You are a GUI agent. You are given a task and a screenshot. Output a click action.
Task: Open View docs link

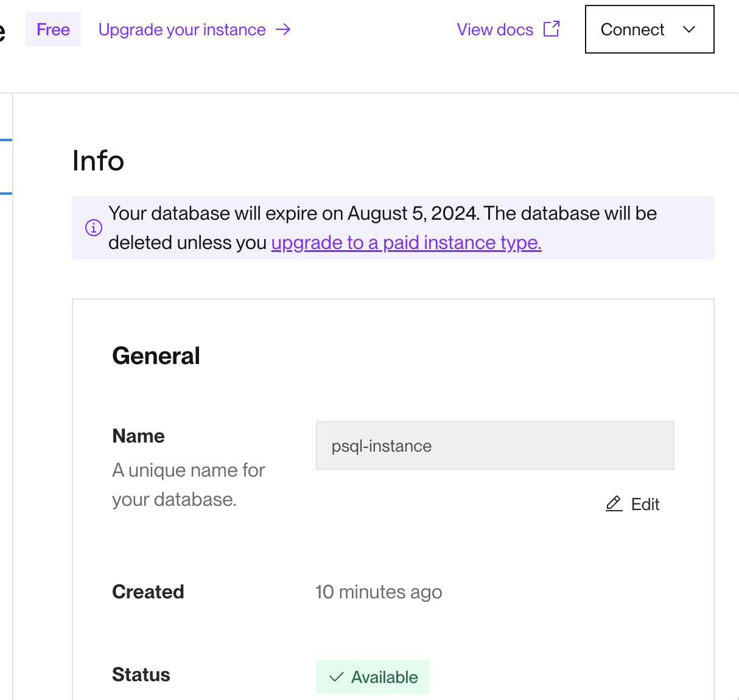[495, 29]
